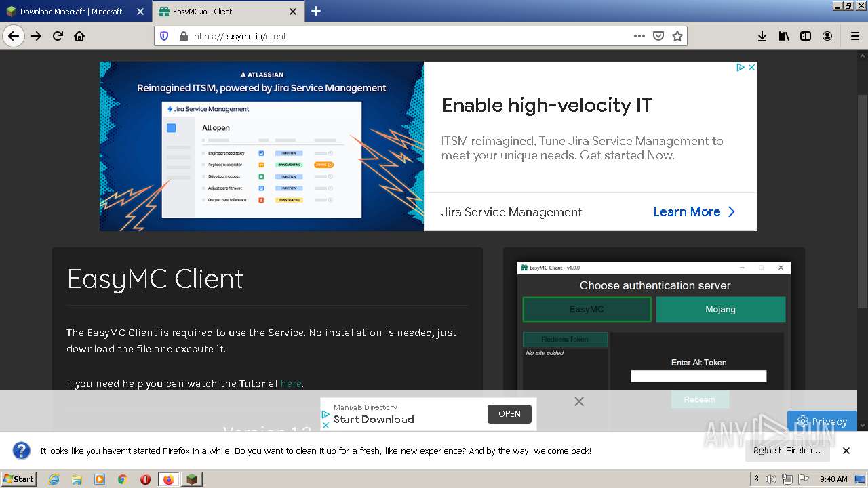Image resolution: width=868 pixels, height=488 pixels.
Task: Open tracking protection shield in address bar
Action: (164, 36)
